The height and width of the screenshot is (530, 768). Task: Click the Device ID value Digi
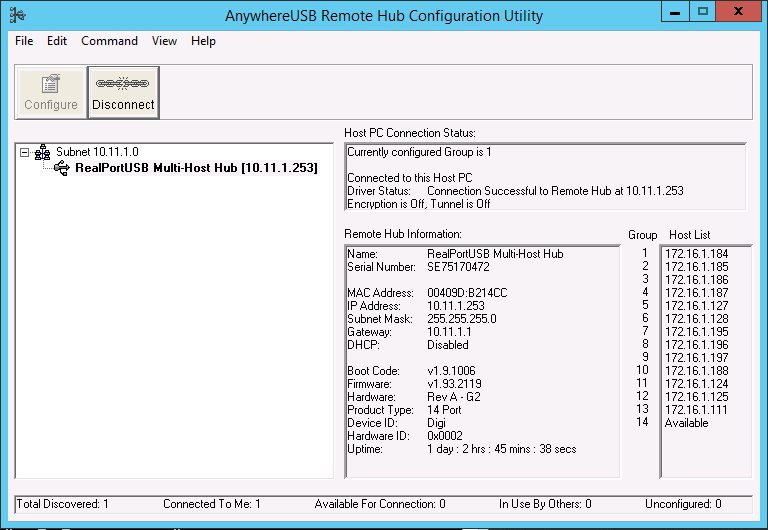coord(436,423)
